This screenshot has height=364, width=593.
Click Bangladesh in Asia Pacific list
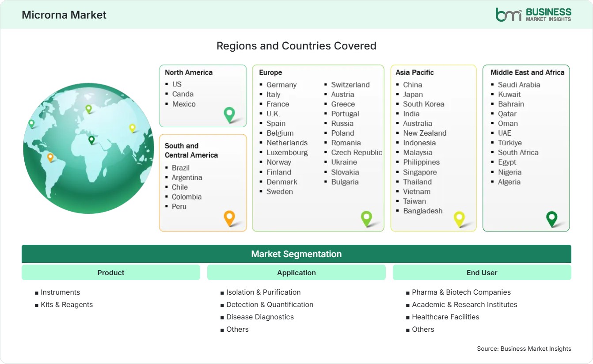(x=423, y=211)
